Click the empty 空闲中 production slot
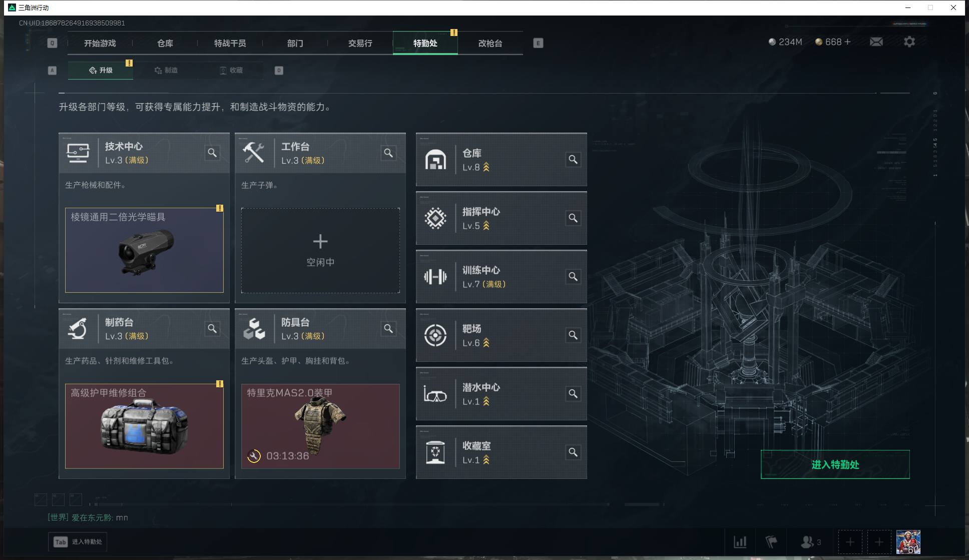The height and width of the screenshot is (560, 969). point(320,250)
